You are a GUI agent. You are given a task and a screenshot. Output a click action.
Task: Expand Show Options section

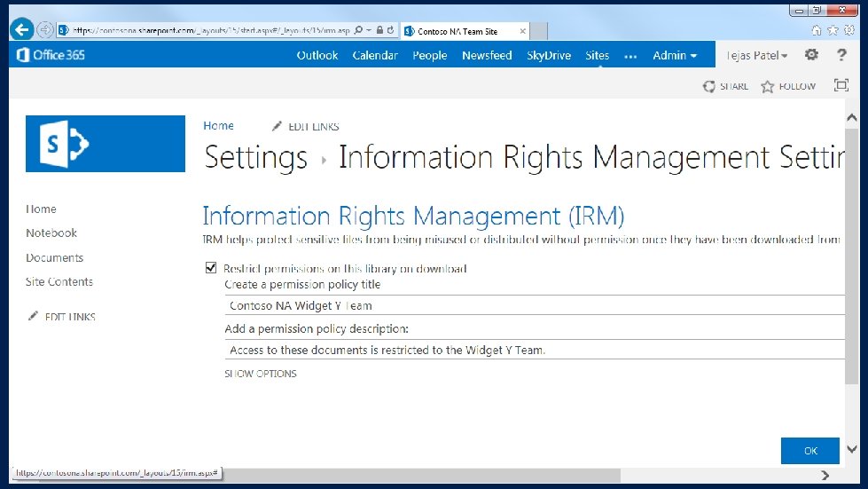pyautogui.click(x=260, y=374)
